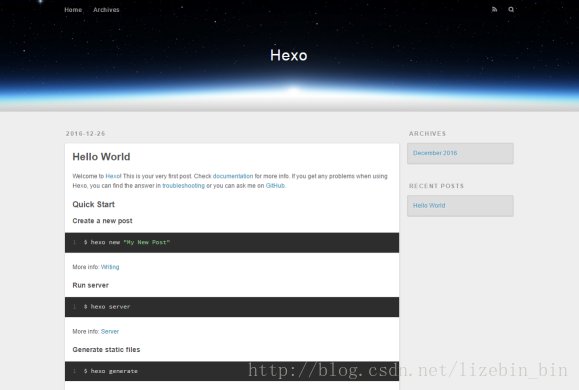Click the hexo new "My New Post" code
This screenshot has height=390, width=579.
pyautogui.click(x=127, y=243)
